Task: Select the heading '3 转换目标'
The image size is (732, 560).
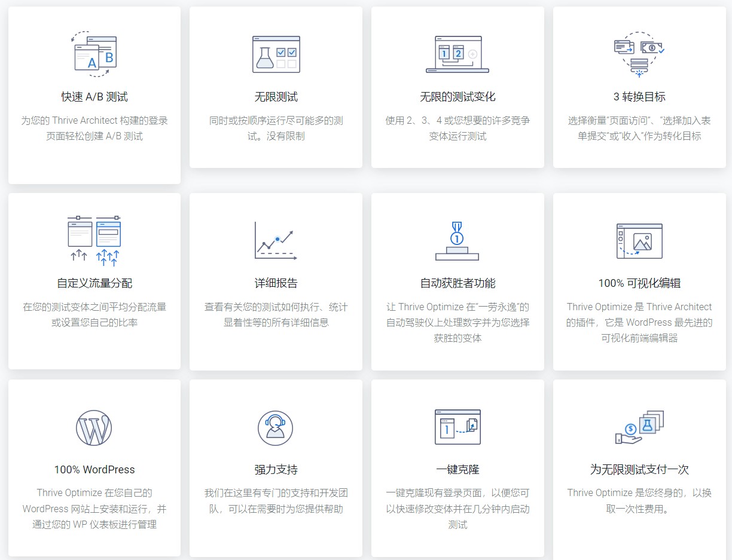Action: (639, 97)
